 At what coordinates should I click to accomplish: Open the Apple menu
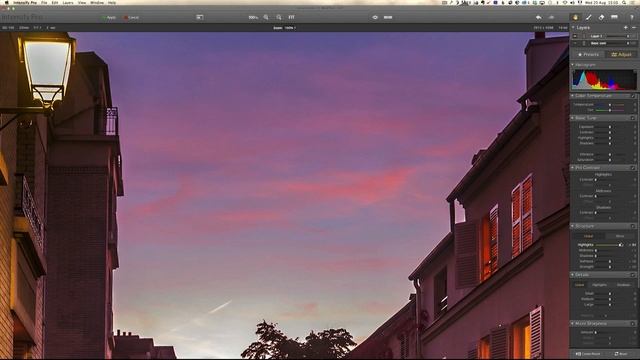6,2
